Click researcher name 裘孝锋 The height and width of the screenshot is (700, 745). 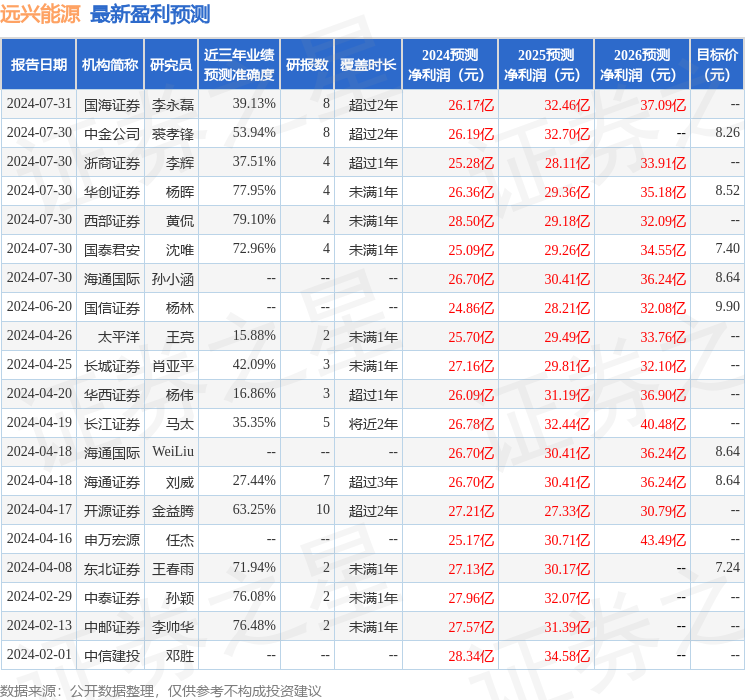coord(173,134)
